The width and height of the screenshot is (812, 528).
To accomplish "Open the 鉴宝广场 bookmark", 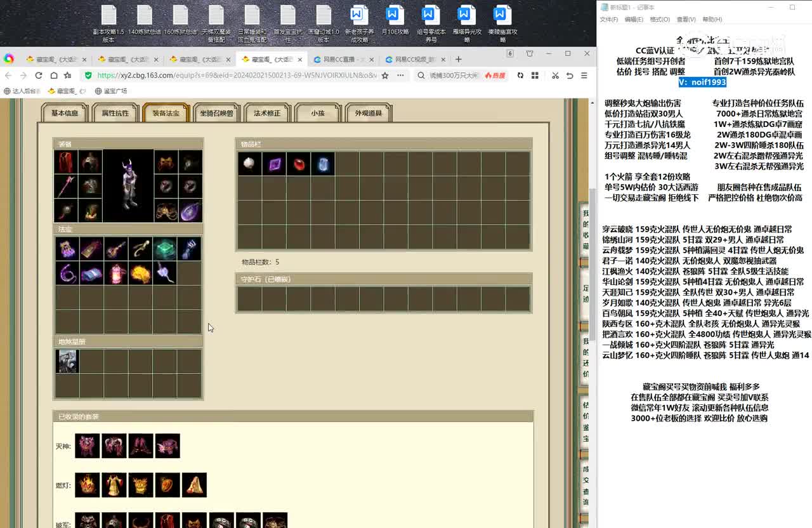I will click(x=111, y=91).
